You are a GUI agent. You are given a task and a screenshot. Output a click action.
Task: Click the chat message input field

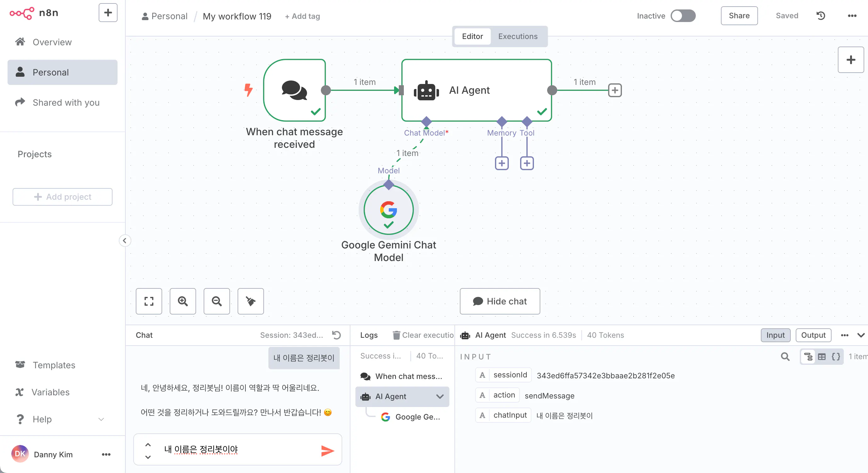tap(238, 450)
